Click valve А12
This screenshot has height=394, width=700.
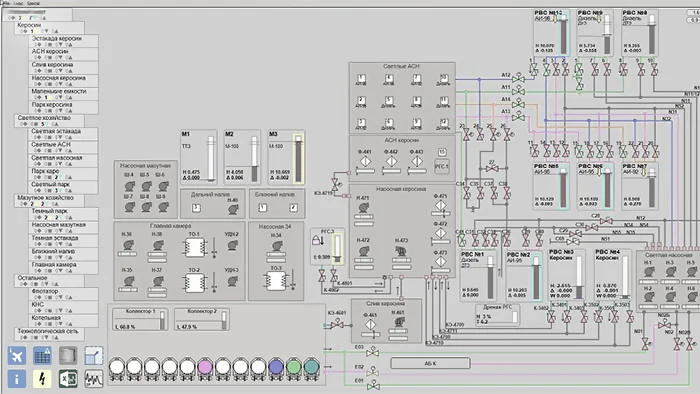coord(518,79)
